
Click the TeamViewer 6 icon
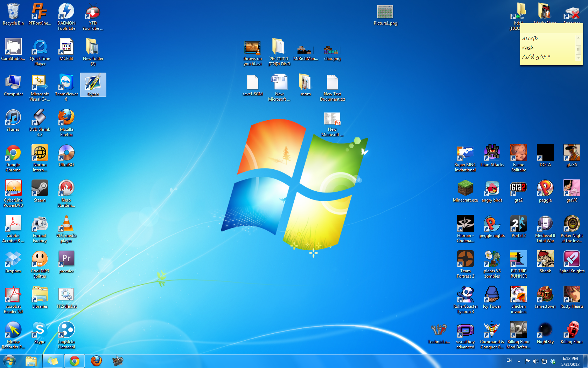(x=66, y=88)
